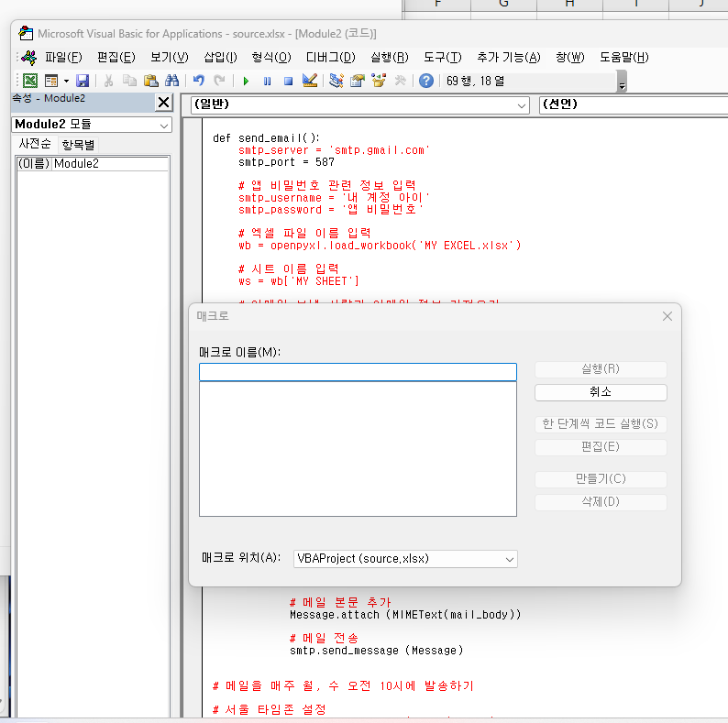This screenshot has width=728, height=723.
Task: Click the empty macro list box
Action: point(358,449)
